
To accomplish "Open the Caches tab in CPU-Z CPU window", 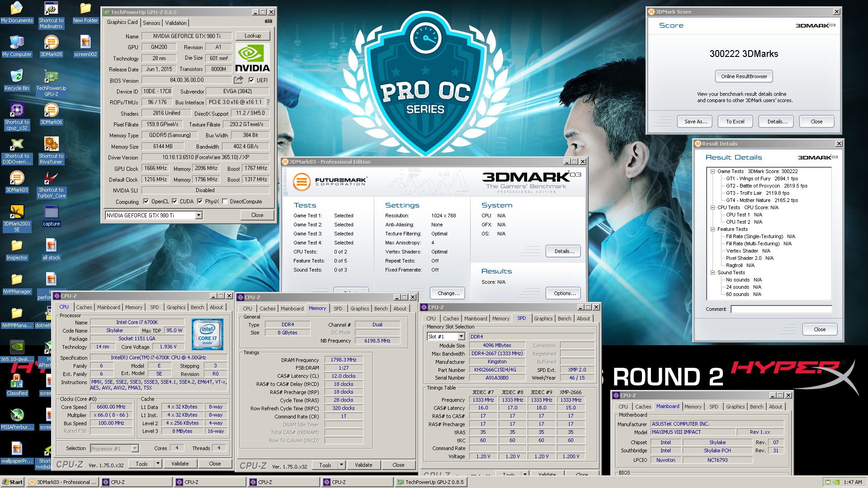I will [84, 307].
